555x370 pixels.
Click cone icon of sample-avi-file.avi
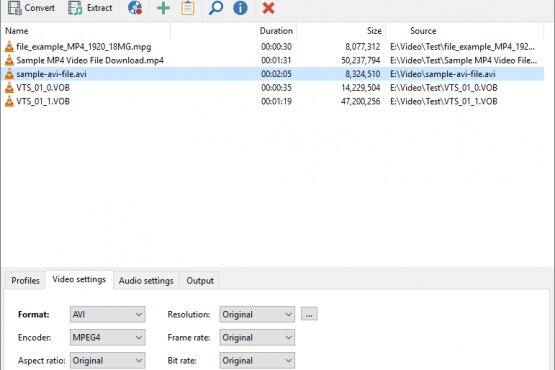tap(10, 74)
